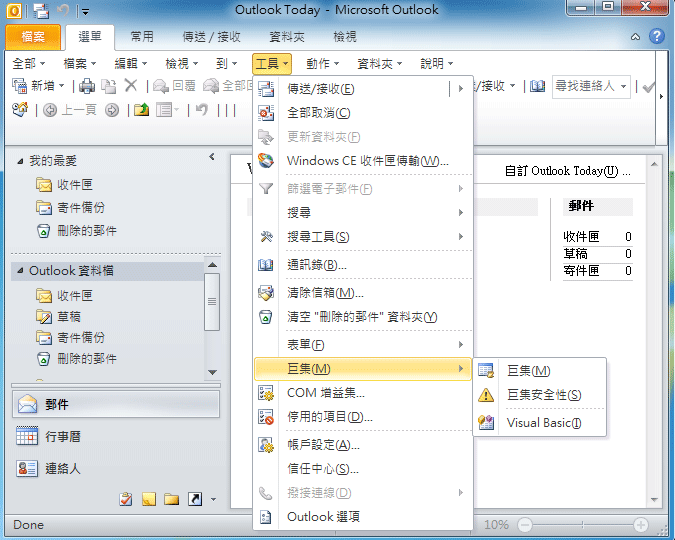Click the notes icon in navigation bottom bar
Viewport: 675px width, 540px height.
click(149, 500)
